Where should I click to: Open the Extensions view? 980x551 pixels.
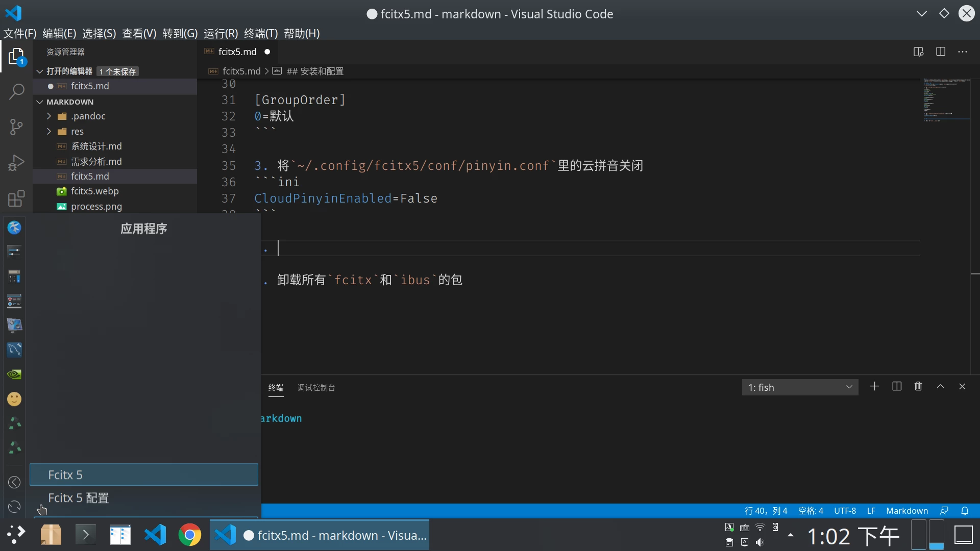pyautogui.click(x=16, y=198)
